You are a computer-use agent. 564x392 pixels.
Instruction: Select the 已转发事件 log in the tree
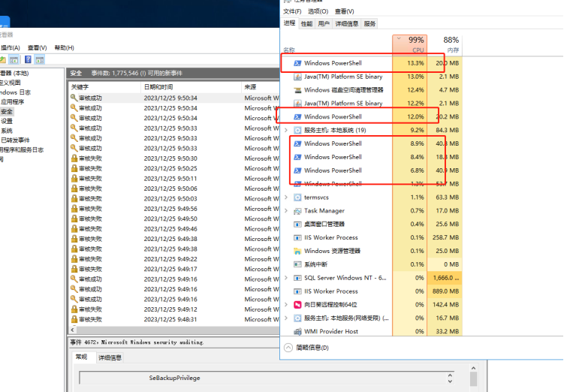tap(15, 140)
